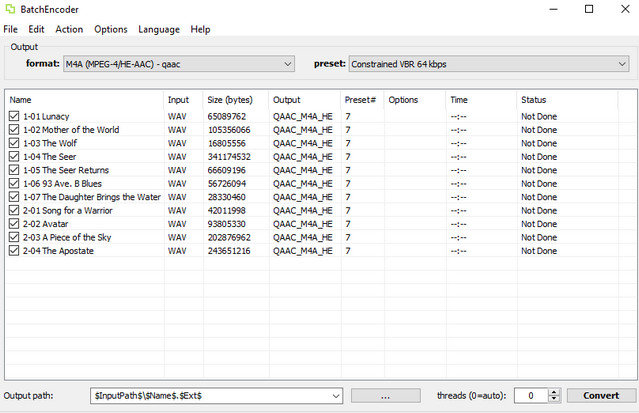The image size is (639, 413).
Task: Sort by the Input column header
Action: tap(184, 100)
